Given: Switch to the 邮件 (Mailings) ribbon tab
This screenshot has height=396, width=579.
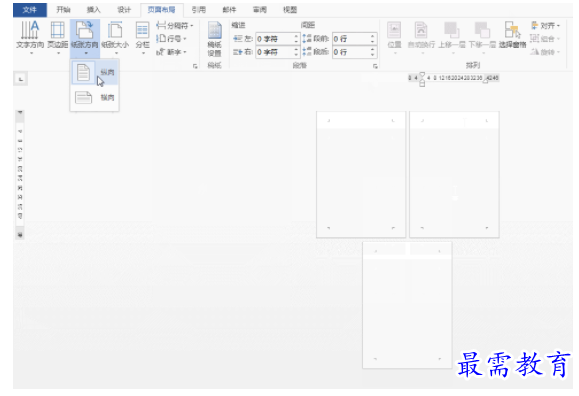Looking at the screenshot, I should point(229,10).
